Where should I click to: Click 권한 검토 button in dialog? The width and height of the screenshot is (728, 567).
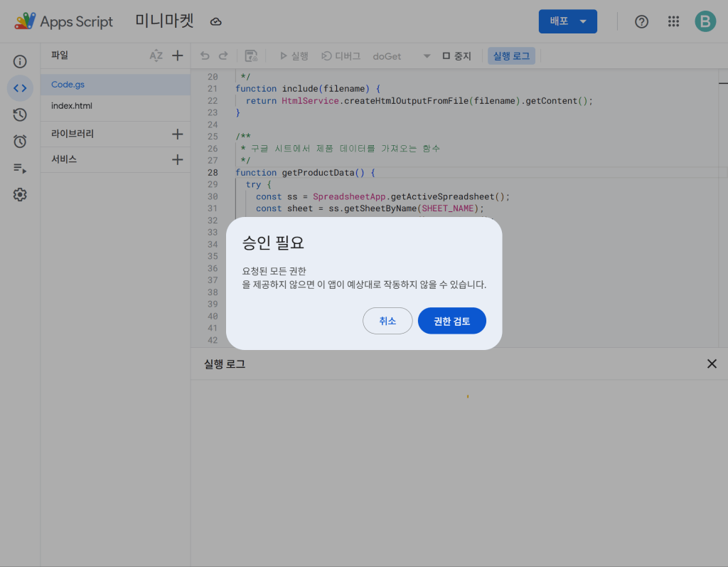coord(451,321)
